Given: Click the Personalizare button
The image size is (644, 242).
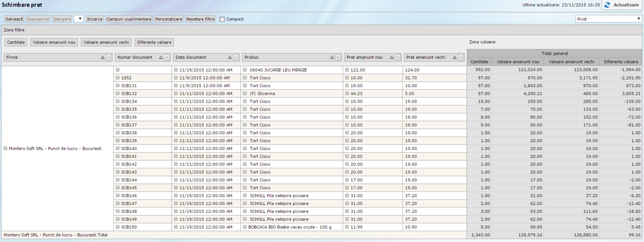Looking at the screenshot, I should [169, 19].
